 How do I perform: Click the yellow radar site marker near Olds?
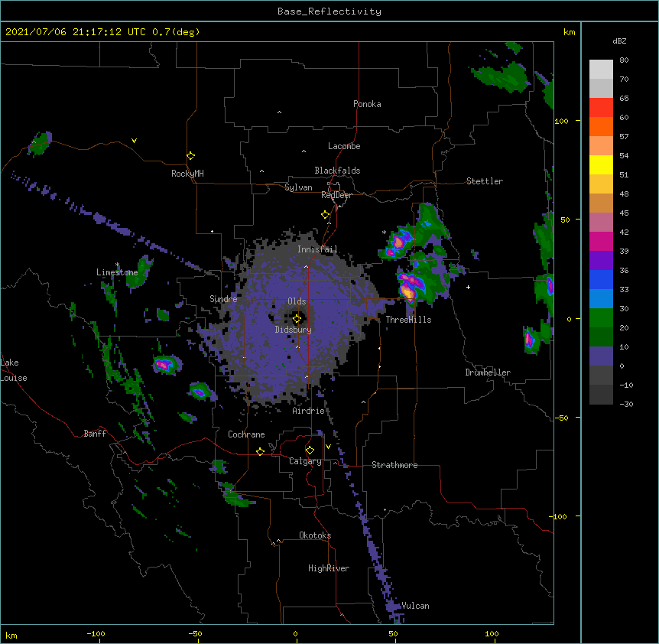pos(297,319)
